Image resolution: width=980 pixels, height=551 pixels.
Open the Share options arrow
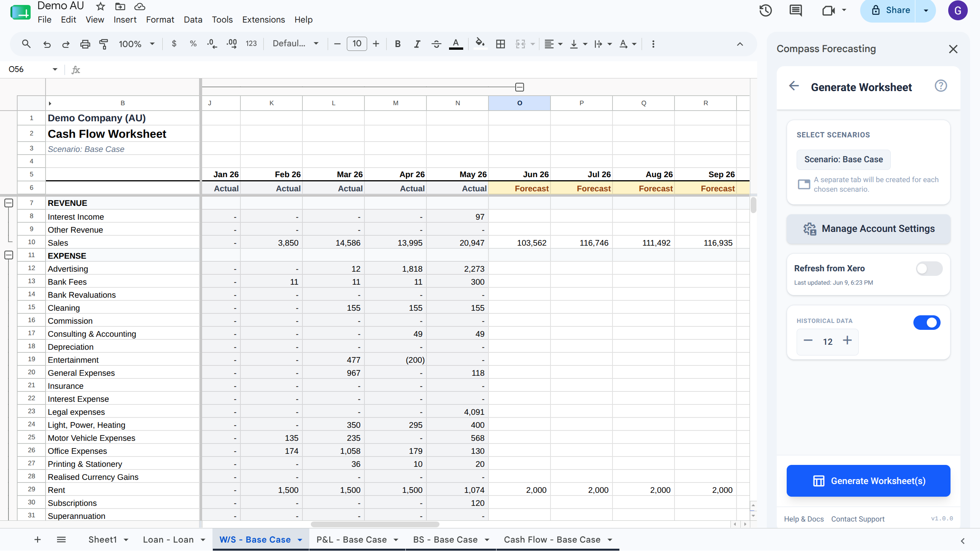click(926, 10)
